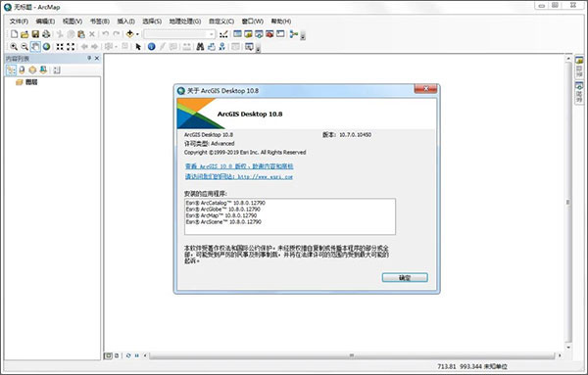Click the Add Data icon
Image resolution: width=588 pixels, height=375 pixels.
coord(129,34)
